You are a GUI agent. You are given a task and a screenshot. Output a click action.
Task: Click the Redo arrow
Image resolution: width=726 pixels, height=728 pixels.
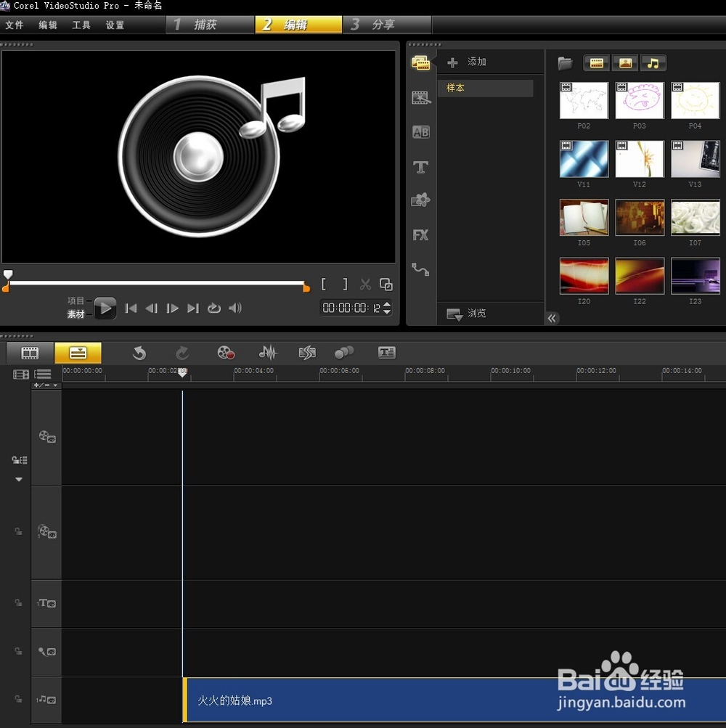coord(182,353)
